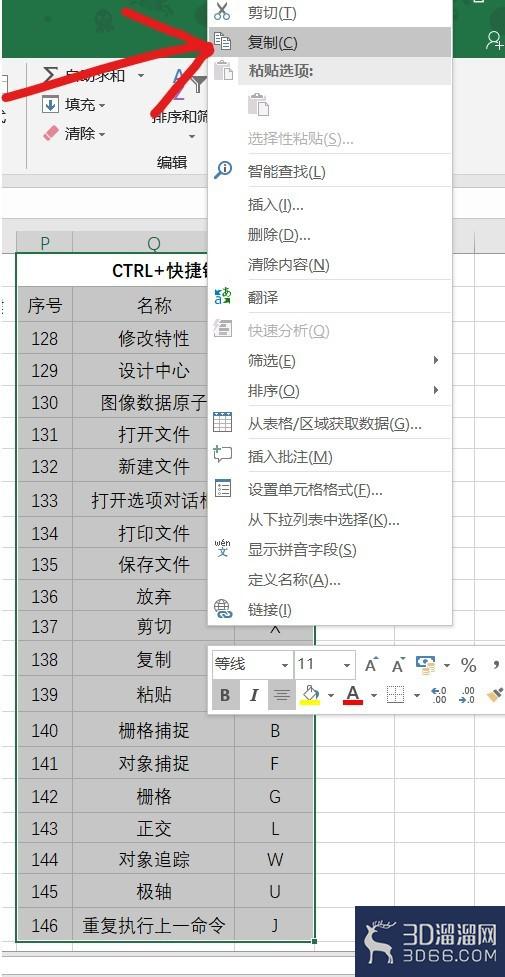Open the 填充 dropdown in ribbon

coord(102,105)
